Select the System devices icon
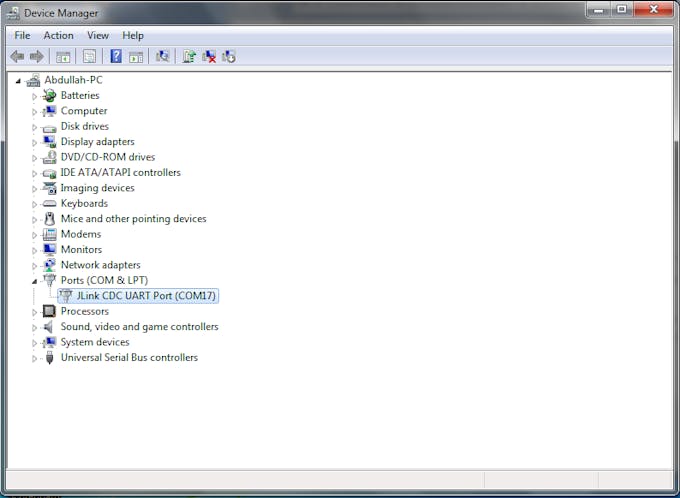Screen dimensions: 680x498 (49, 342)
